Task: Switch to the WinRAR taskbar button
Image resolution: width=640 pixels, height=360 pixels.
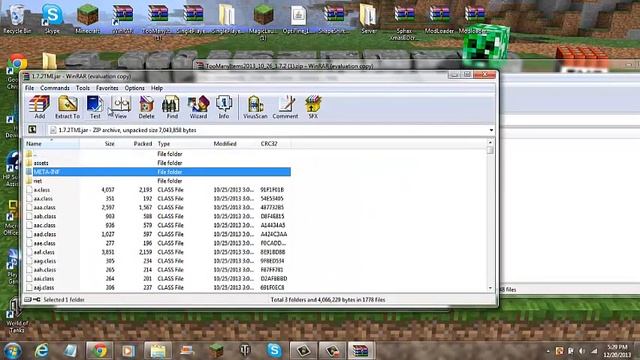Action: click(x=360, y=351)
